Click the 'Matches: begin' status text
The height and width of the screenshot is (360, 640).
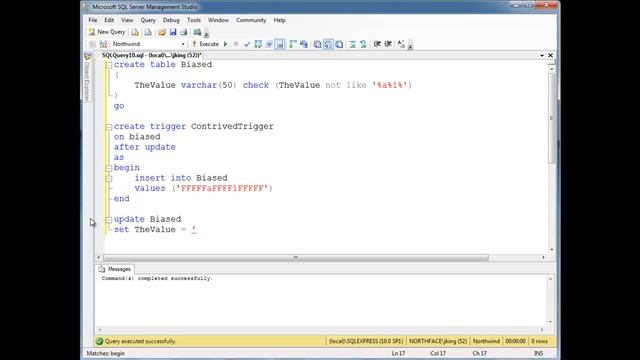(x=106, y=353)
